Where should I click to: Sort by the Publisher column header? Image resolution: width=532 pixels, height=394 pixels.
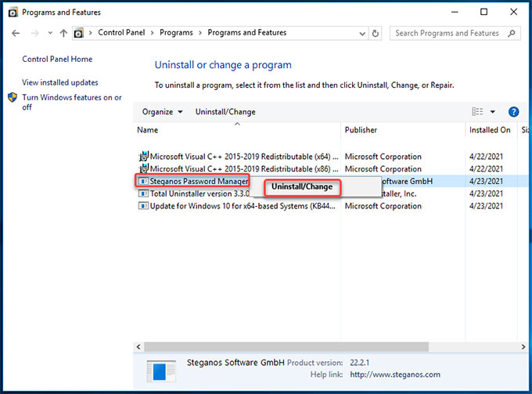click(361, 130)
